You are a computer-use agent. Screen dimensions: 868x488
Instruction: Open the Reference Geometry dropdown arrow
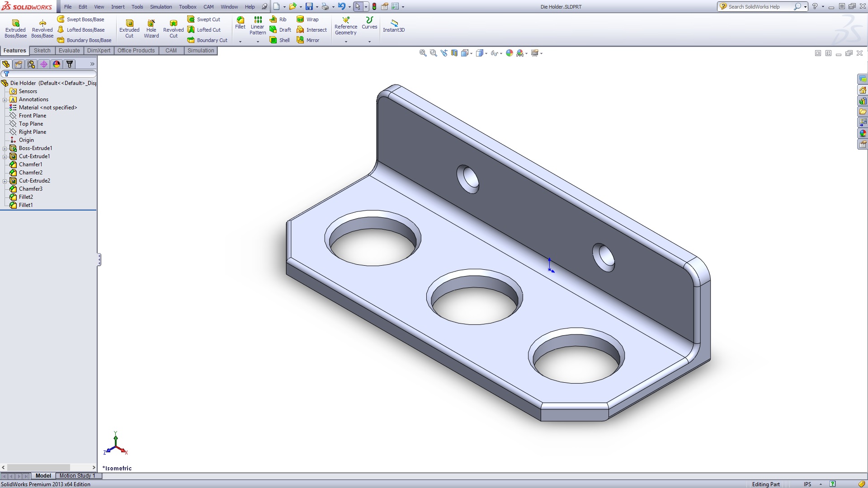[346, 42]
